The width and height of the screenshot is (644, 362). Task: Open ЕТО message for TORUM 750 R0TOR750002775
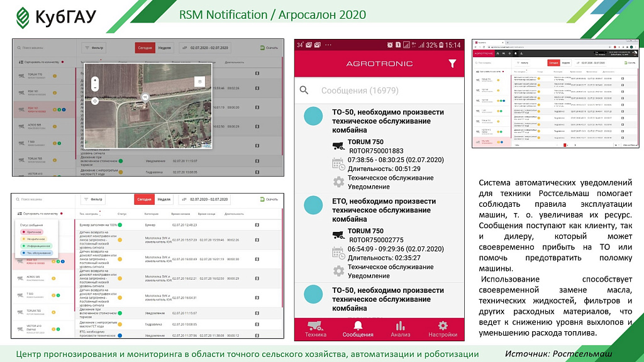[x=379, y=238]
